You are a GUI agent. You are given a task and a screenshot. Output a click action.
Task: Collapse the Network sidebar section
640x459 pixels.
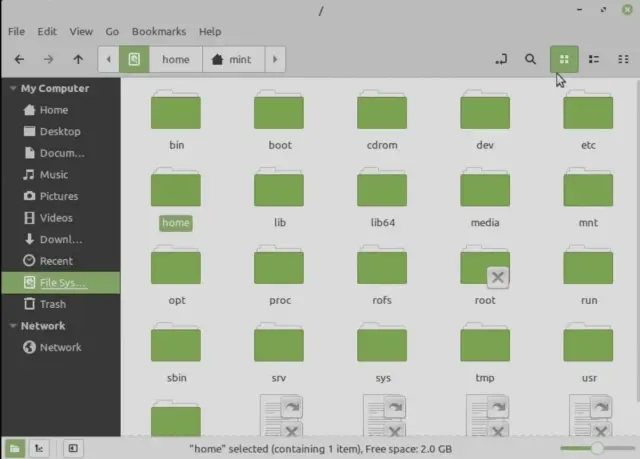click(x=11, y=326)
